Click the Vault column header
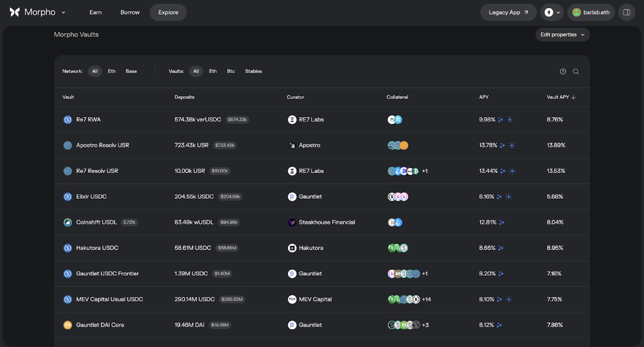 tap(68, 97)
